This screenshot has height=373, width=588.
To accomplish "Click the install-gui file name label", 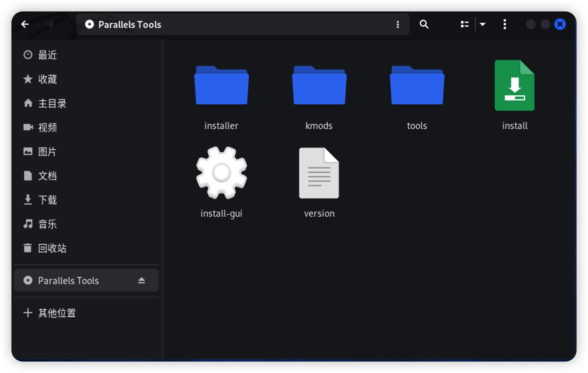I will [221, 214].
